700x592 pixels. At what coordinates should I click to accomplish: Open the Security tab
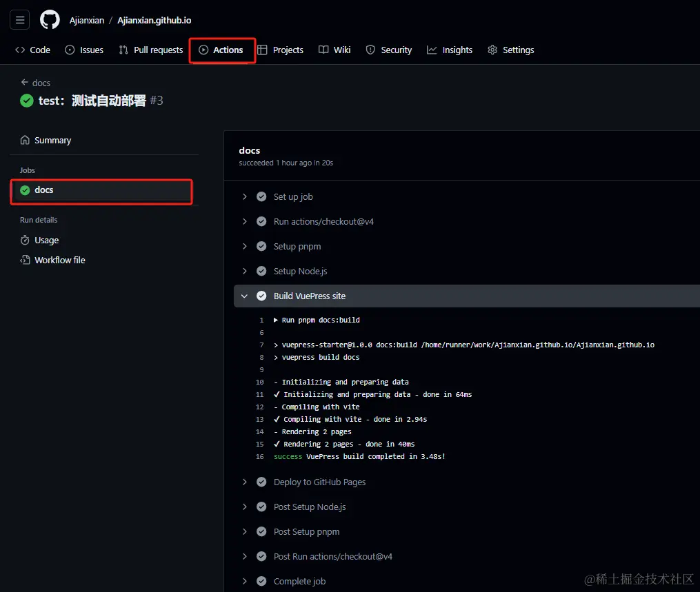[x=389, y=50]
